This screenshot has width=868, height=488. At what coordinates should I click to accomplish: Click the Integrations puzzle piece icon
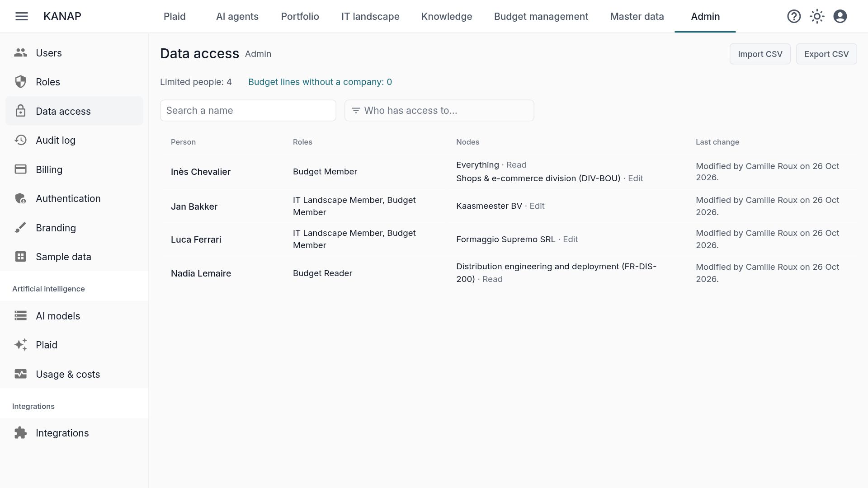20,432
